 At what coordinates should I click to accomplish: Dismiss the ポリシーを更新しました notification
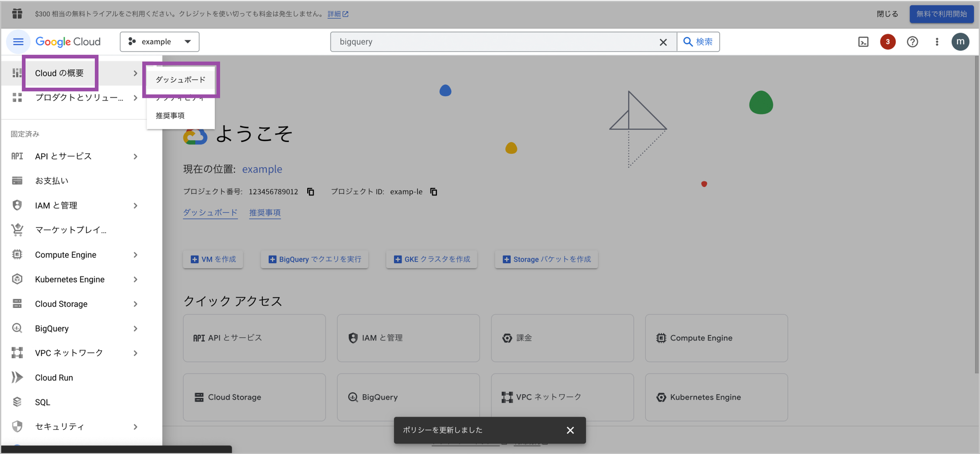(x=570, y=430)
